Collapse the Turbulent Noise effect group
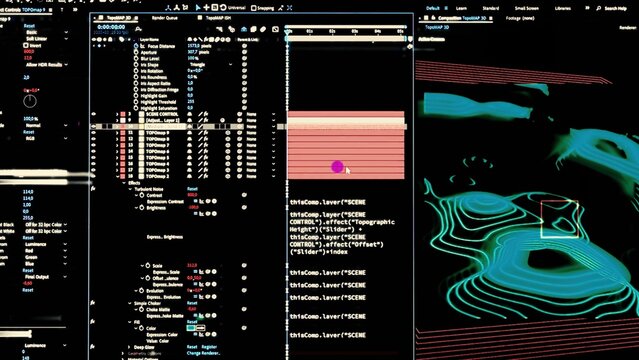This screenshot has width=639, height=360. 130,189
